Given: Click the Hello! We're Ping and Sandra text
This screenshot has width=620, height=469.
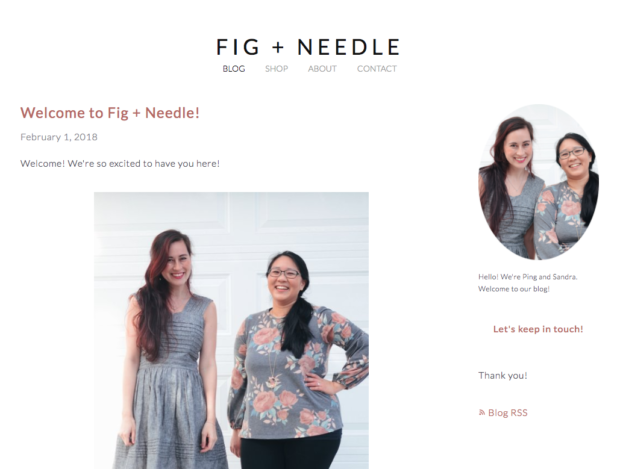Looking at the screenshot, I should coord(527,277).
